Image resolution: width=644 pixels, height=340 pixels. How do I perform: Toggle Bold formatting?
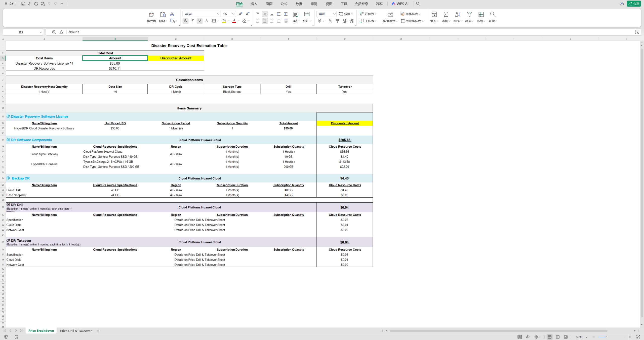click(185, 21)
